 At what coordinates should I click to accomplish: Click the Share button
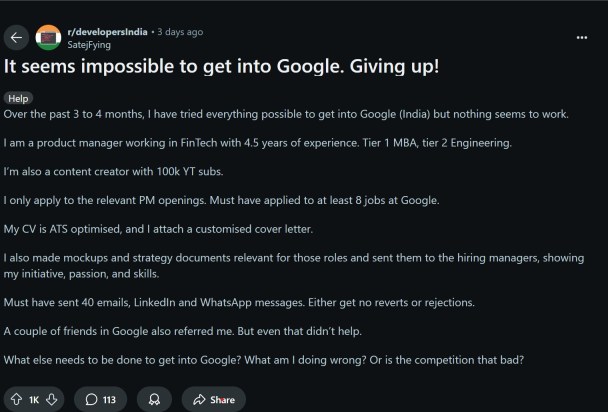[214, 400]
